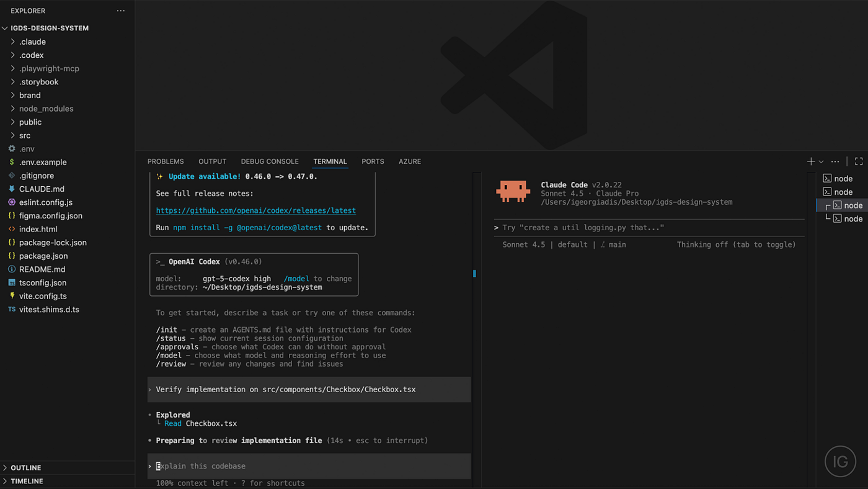Switch to the PROBLEMS tab
The width and height of the screenshot is (868, 489).
[x=166, y=161]
